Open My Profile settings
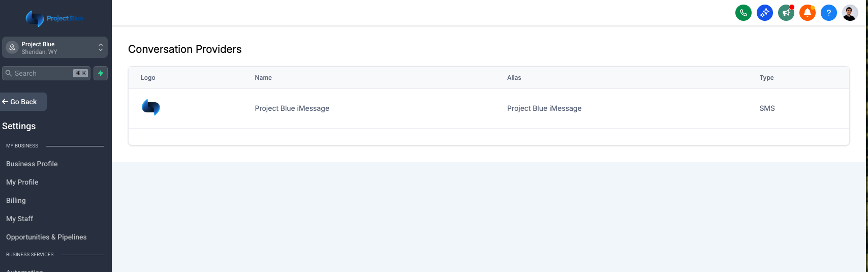The height and width of the screenshot is (272, 868). [22, 182]
